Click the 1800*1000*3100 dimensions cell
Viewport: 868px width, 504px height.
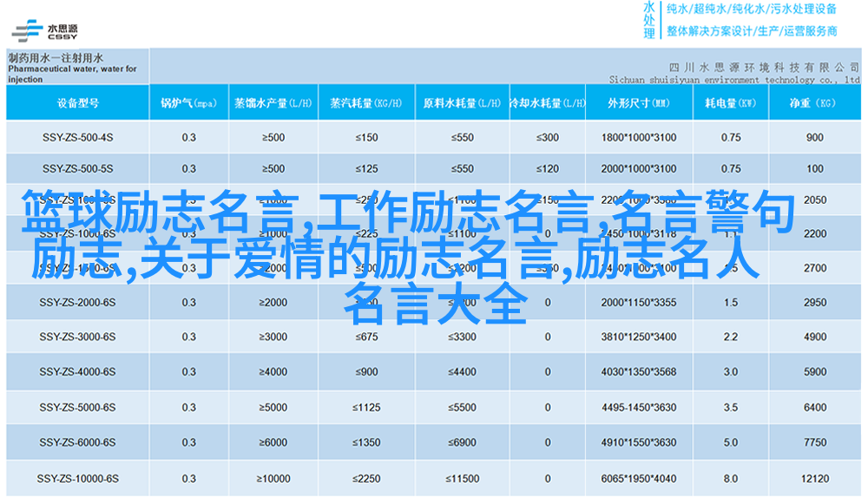tap(639, 137)
